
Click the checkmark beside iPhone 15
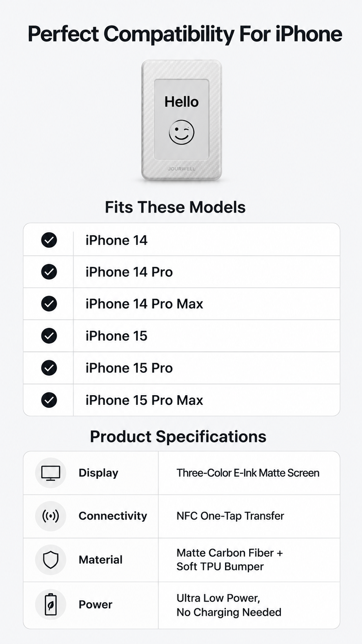49,336
